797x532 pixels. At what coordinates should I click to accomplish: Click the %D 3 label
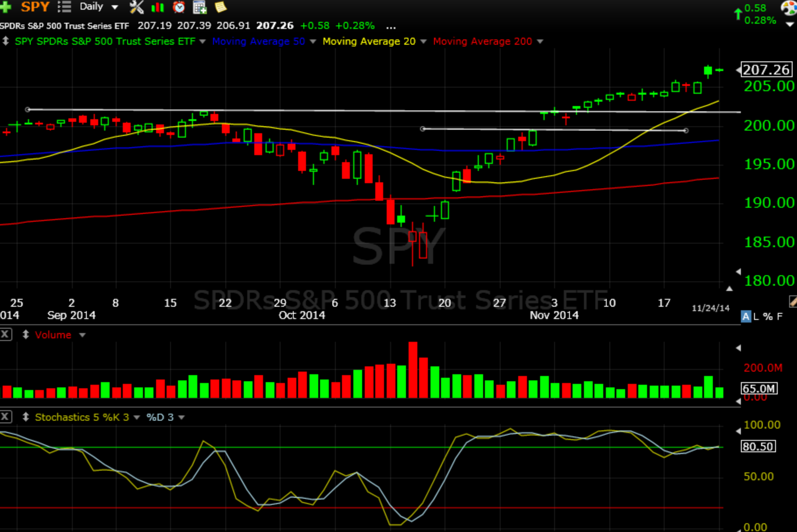pos(160,417)
